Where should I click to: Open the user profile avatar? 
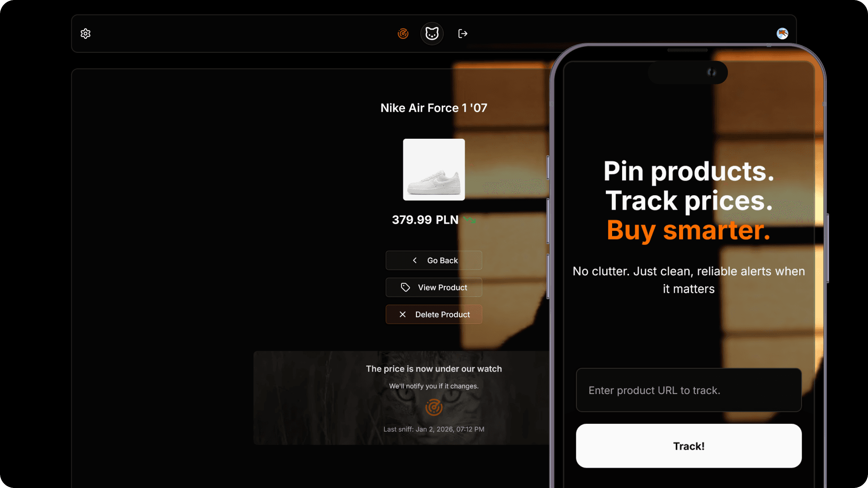coord(783,33)
